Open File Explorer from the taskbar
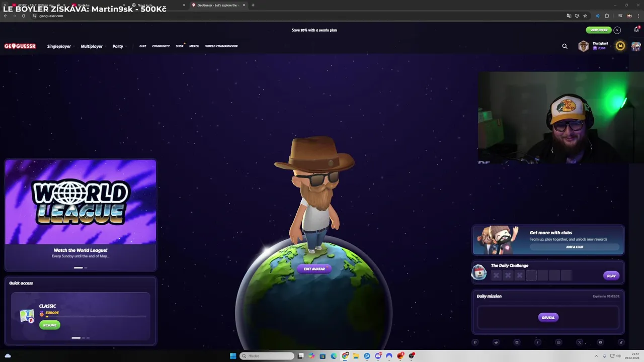This screenshot has height=362, width=644. tap(356, 356)
